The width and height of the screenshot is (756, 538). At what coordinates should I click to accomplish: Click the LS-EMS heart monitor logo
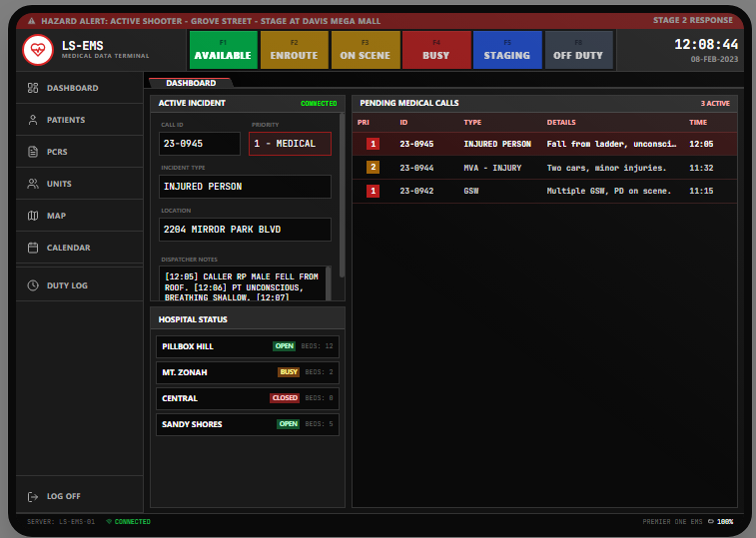point(38,50)
